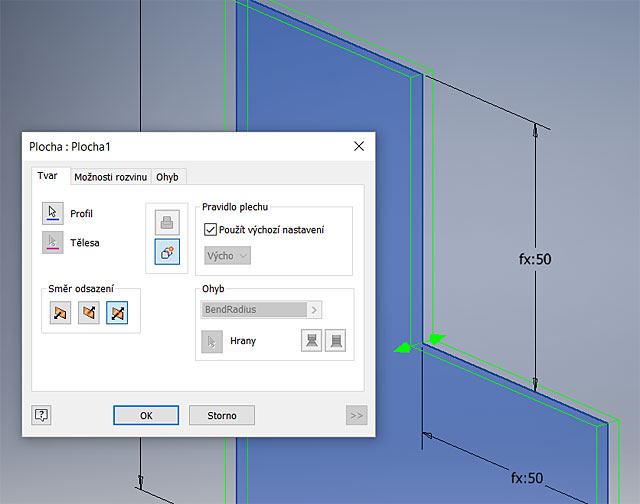Click the right green direction arrow
Viewport: 640px width, 504px height.
437,338
